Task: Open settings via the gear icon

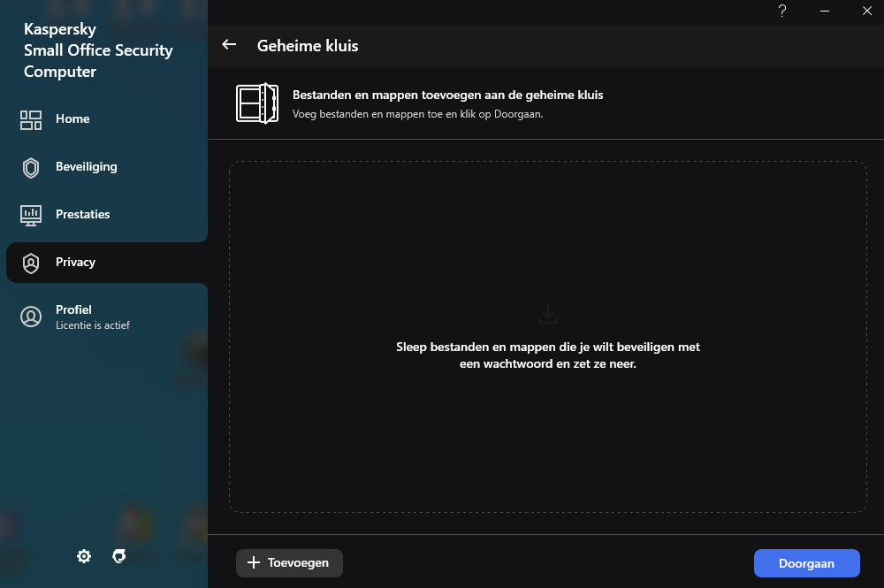Action: pyautogui.click(x=84, y=556)
